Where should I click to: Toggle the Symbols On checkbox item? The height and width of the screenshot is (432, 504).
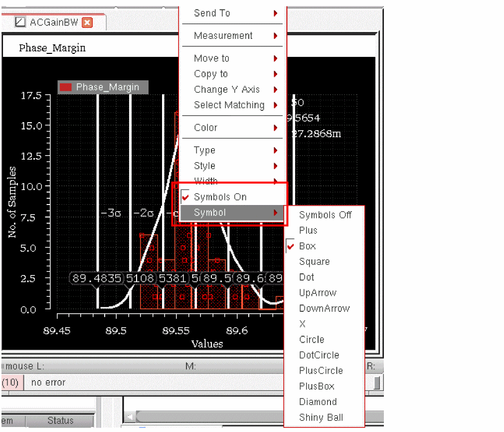pos(220,197)
